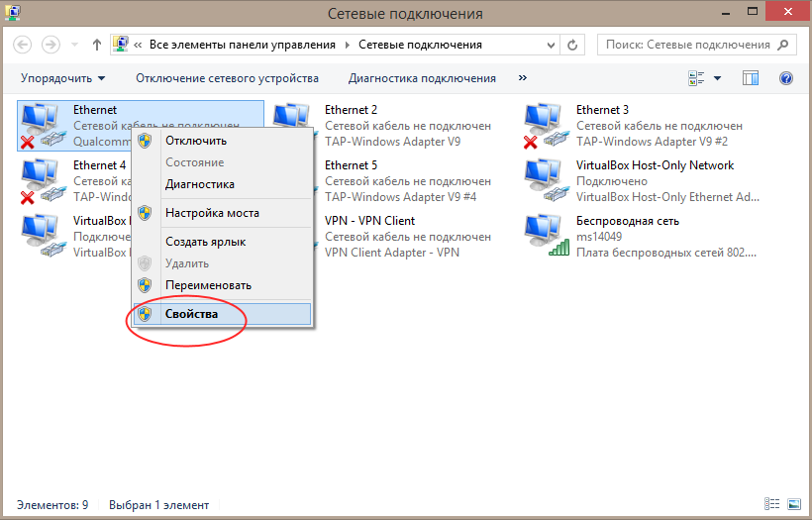Switch to details view in status bar
This screenshot has width=812, height=520.
[x=772, y=503]
